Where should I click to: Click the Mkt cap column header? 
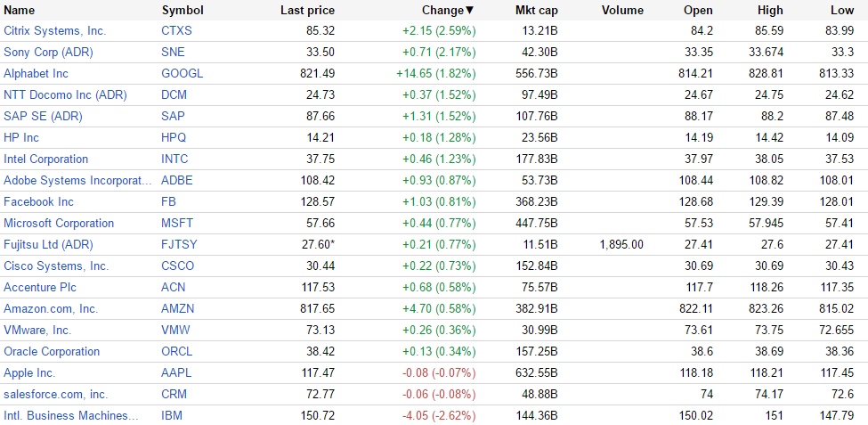(x=536, y=10)
